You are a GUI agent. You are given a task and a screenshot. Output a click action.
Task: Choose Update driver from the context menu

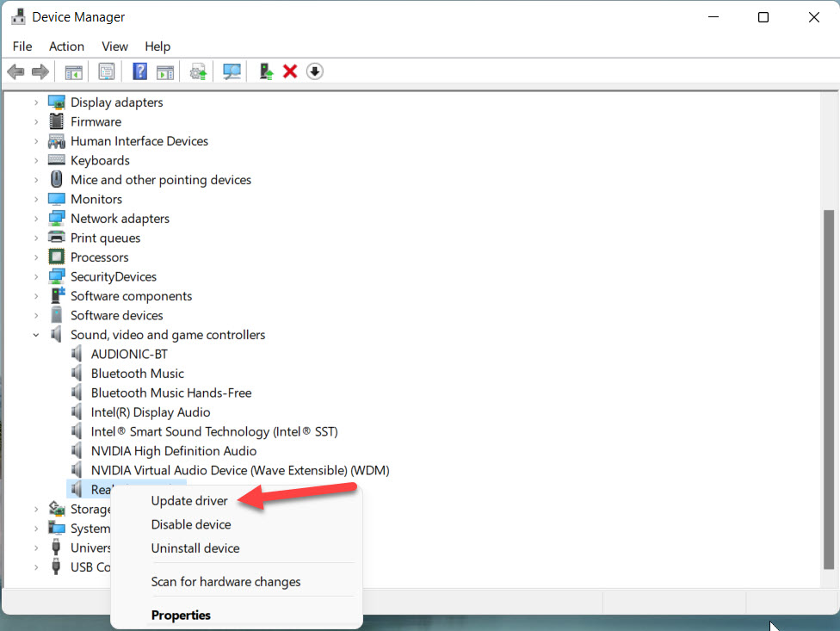[x=188, y=500]
